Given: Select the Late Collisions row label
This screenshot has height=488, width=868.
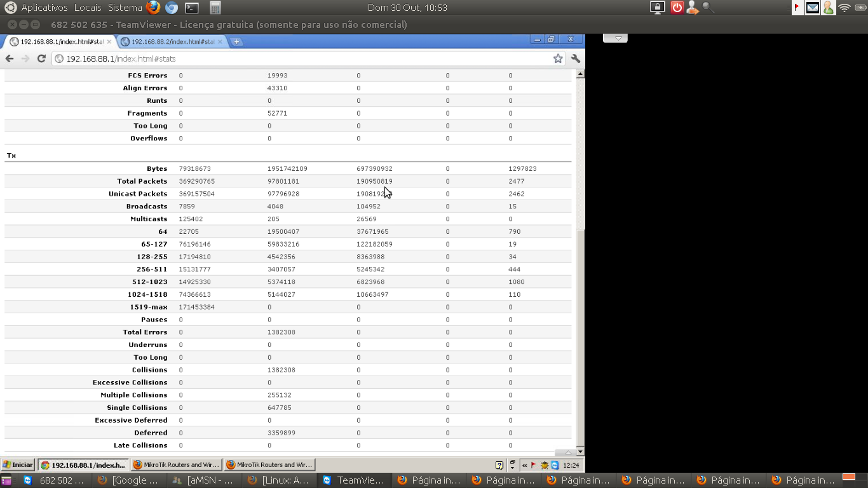Looking at the screenshot, I should [x=140, y=445].
